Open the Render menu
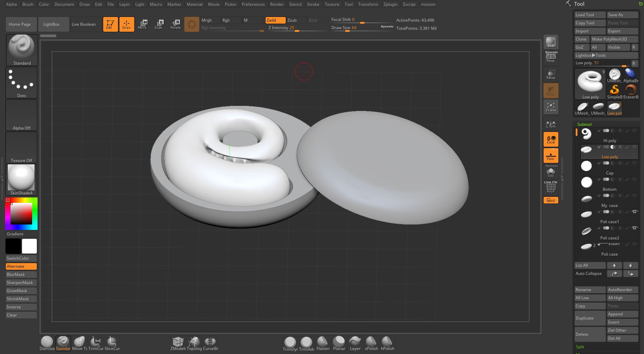The image size is (644, 354). point(277,4)
